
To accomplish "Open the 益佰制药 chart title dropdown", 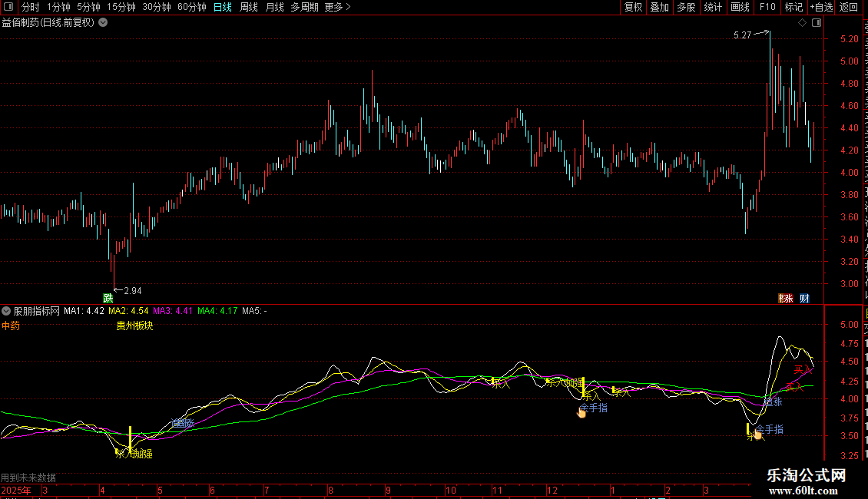I will click(x=103, y=23).
